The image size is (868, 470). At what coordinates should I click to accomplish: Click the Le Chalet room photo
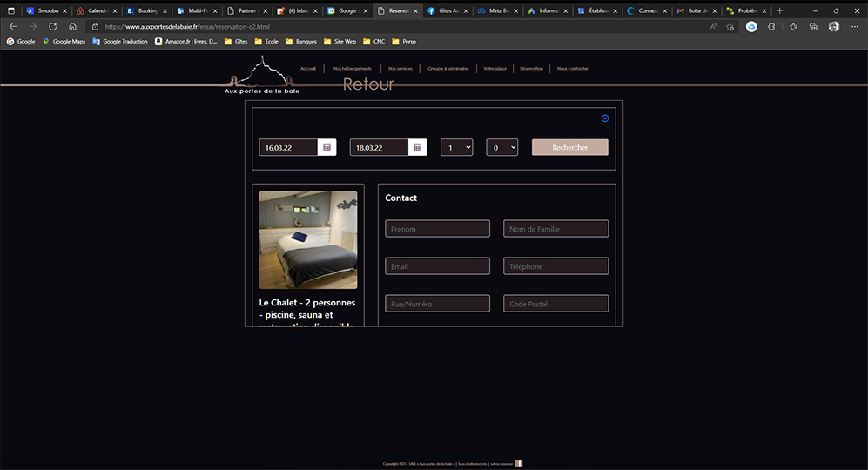308,239
